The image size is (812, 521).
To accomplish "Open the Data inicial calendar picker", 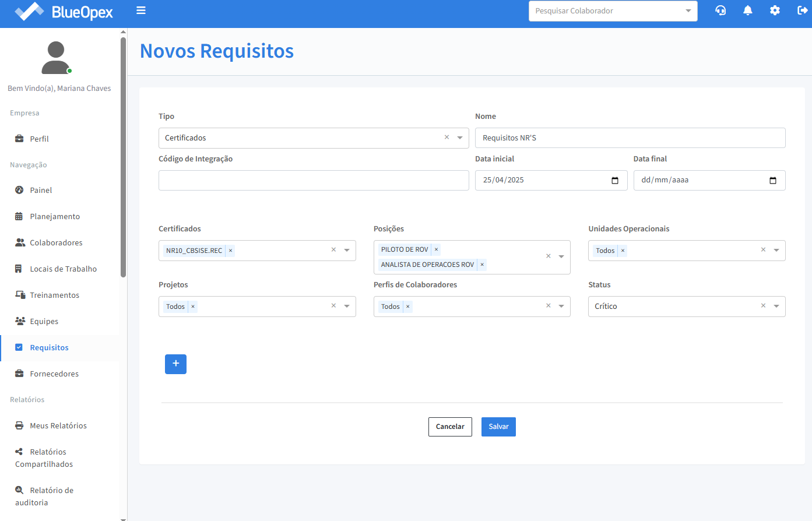I will click(615, 181).
